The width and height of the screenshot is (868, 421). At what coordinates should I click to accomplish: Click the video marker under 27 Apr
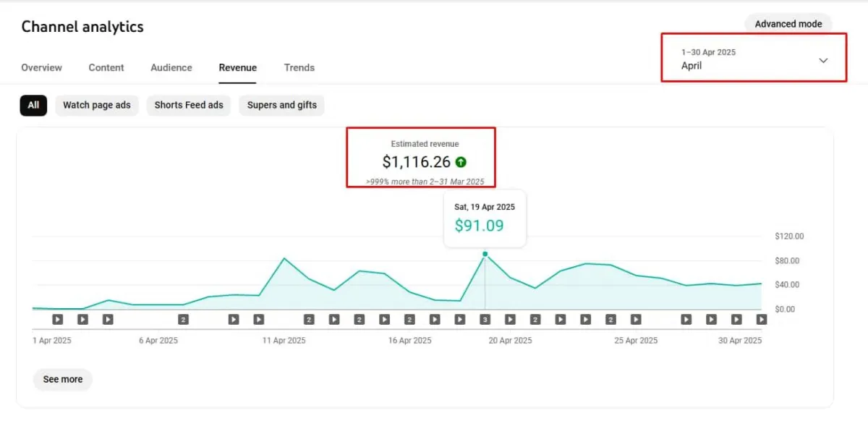tap(686, 319)
